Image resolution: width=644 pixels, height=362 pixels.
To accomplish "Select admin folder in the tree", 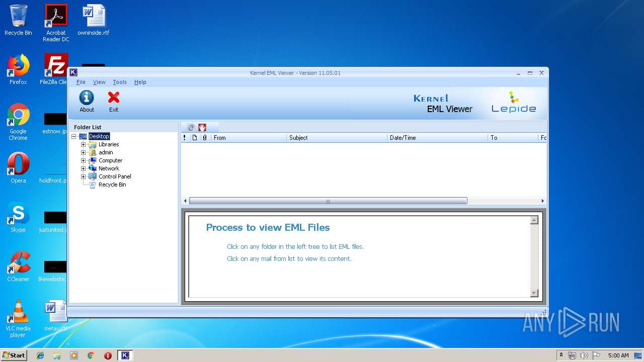I will pyautogui.click(x=106, y=152).
